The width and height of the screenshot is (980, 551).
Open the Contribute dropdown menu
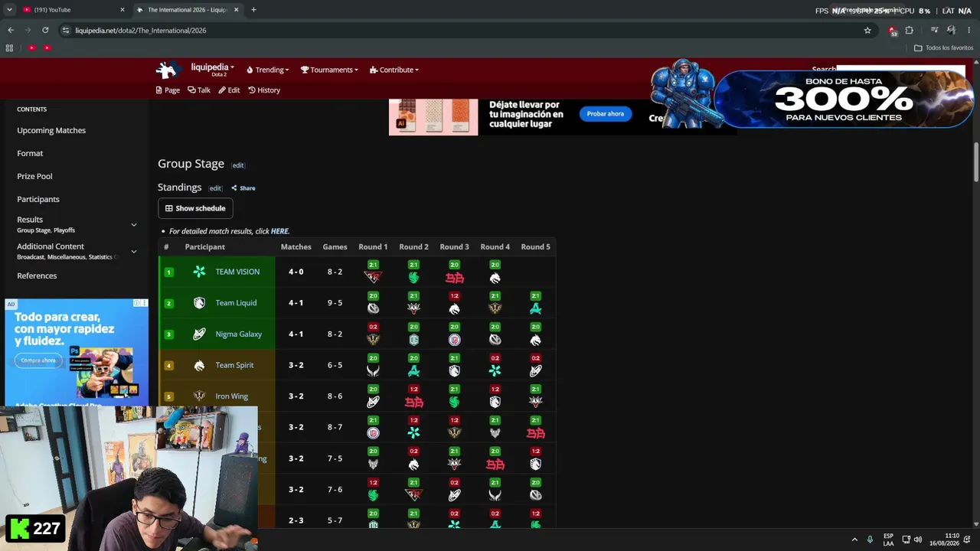click(x=394, y=70)
